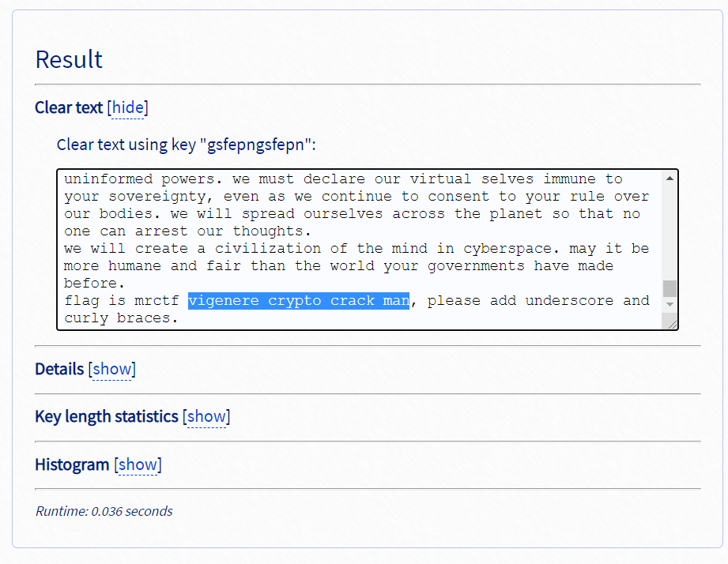Click the "curly braces." line
Image resolution: width=728 pixels, height=564 pixels.
(121, 318)
